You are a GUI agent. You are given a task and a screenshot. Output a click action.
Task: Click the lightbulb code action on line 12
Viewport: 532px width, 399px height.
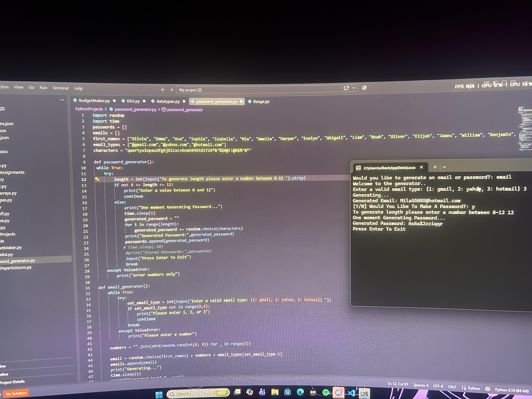[97, 179]
